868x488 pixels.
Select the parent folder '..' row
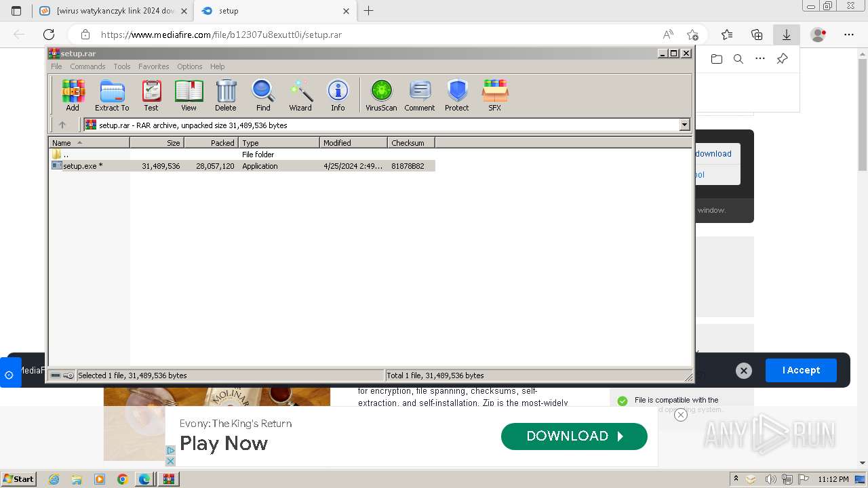tap(242, 155)
